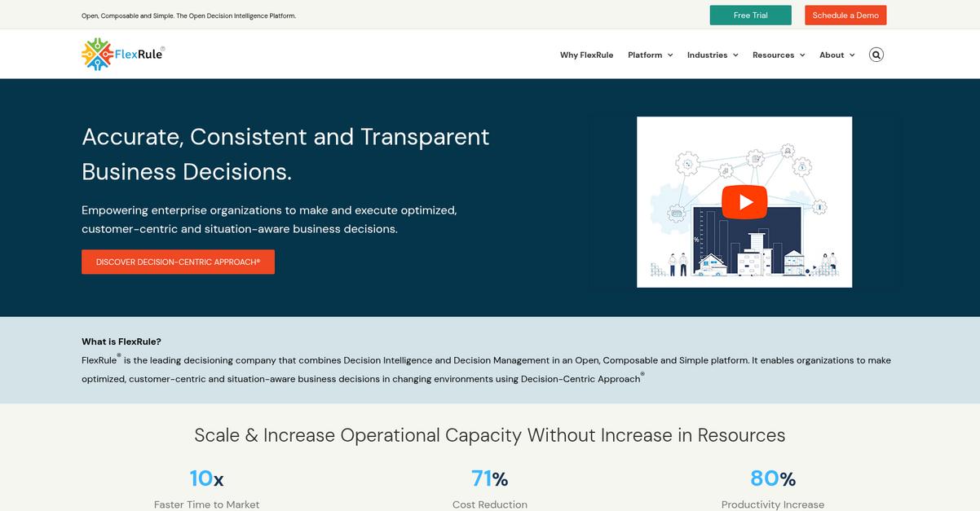The image size is (980, 511).
Task: Click 'Empowering enterprise organizations' subheading
Action: click(269, 219)
